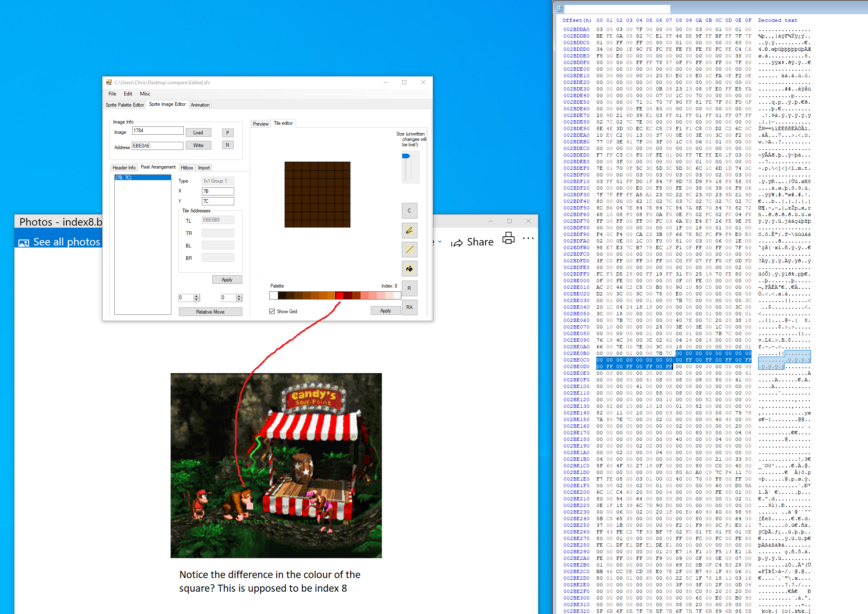868x614 pixels.
Task: Click the C tool button
Action: [x=409, y=211]
